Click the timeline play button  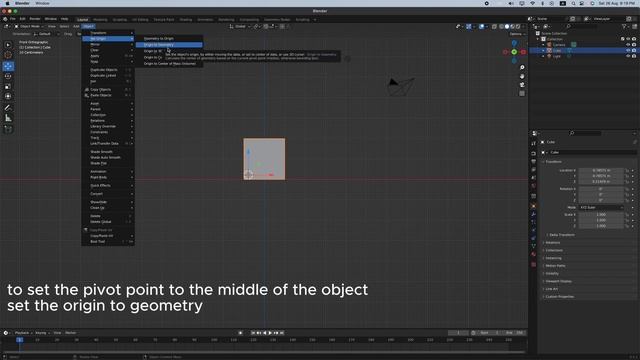270,333
